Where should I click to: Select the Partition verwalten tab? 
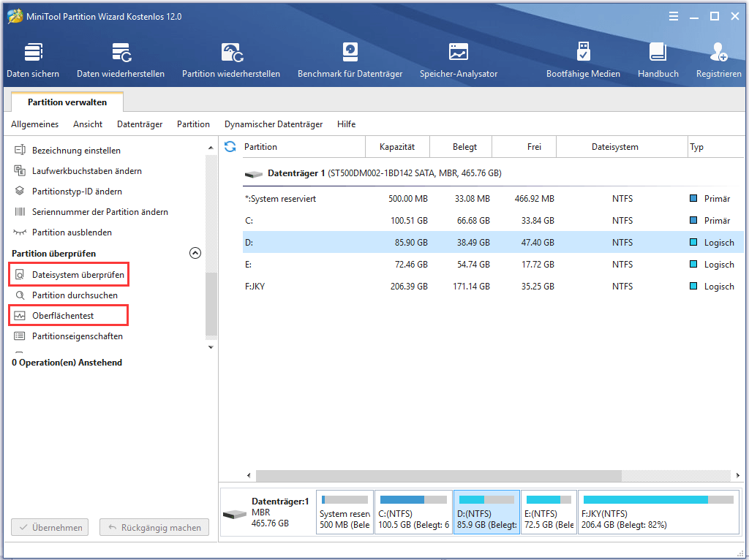pos(67,102)
